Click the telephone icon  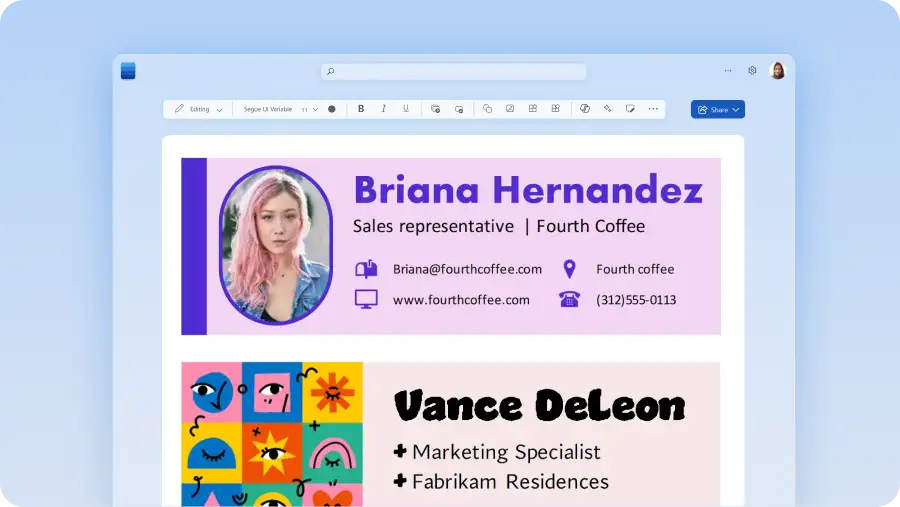[569, 299]
